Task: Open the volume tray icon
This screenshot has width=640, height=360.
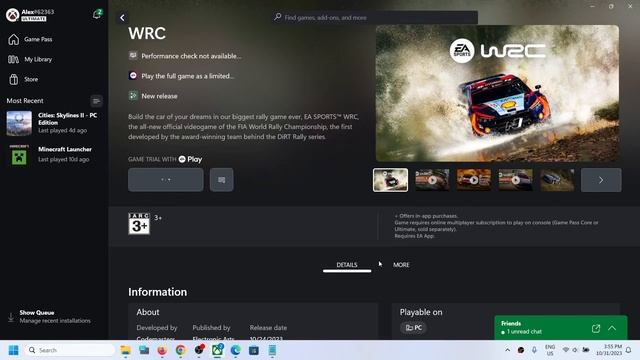Action: [x=575, y=350]
